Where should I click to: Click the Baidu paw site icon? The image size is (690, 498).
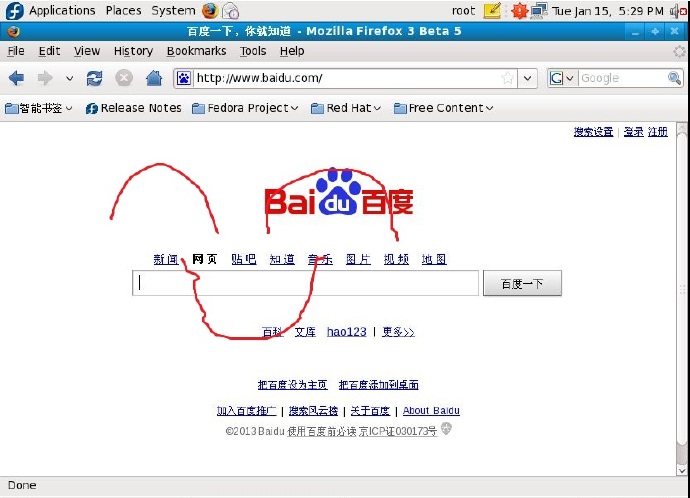[184, 78]
